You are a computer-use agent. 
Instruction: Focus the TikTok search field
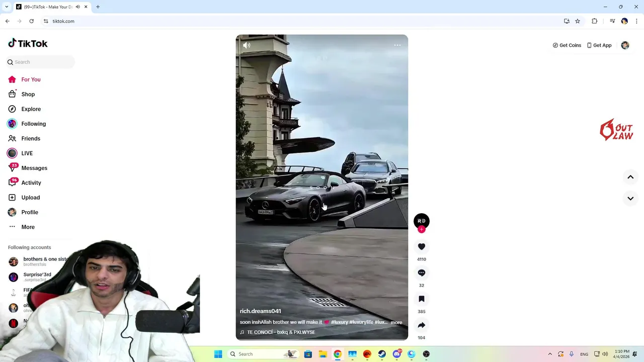[41, 62]
